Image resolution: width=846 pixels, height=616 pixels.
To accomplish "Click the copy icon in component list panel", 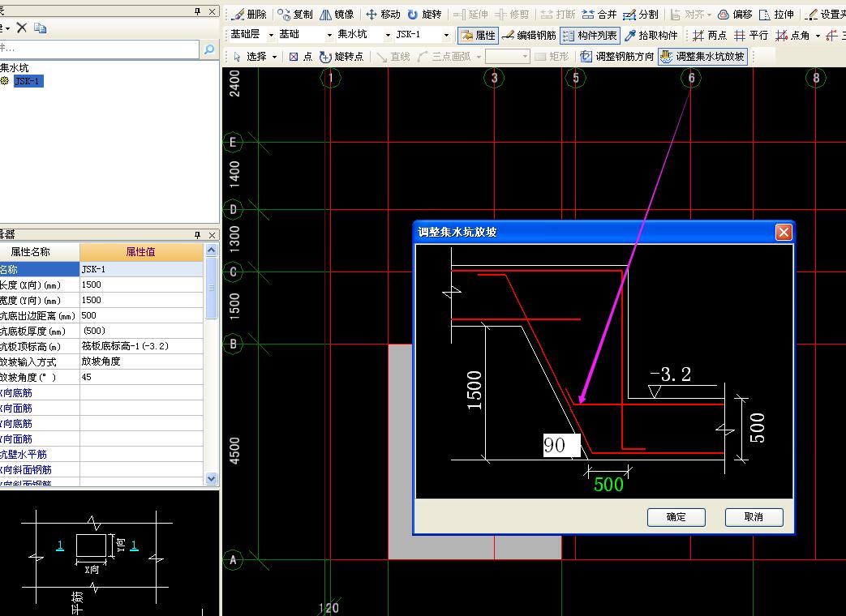I will pos(40,28).
